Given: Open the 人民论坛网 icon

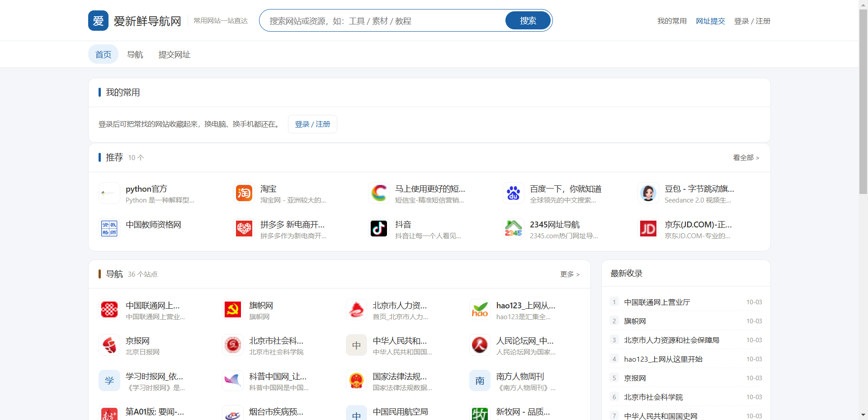Looking at the screenshot, I should 480,345.
